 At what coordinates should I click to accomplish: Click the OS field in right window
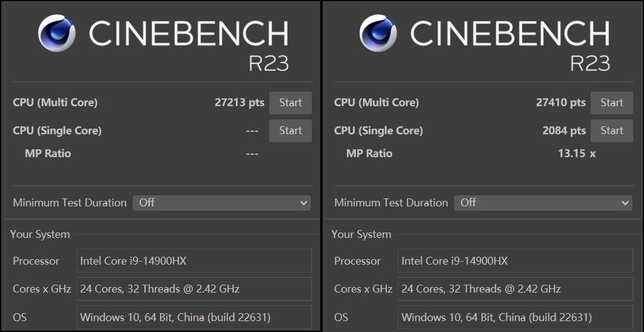[x=515, y=317]
